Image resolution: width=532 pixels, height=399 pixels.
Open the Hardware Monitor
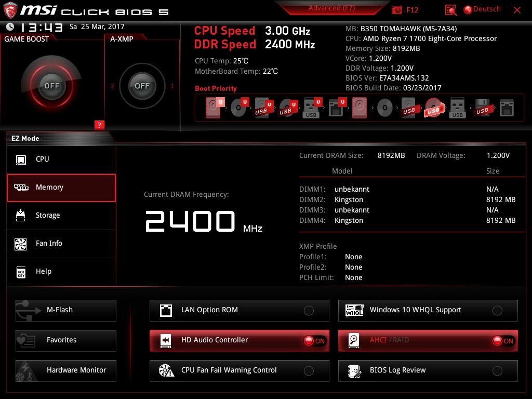66,371
